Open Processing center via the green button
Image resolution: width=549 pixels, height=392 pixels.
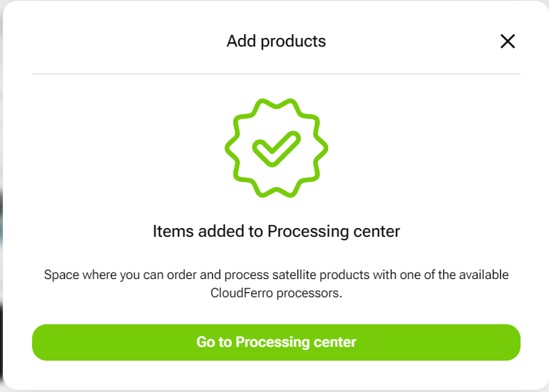[x=276, y=342]
